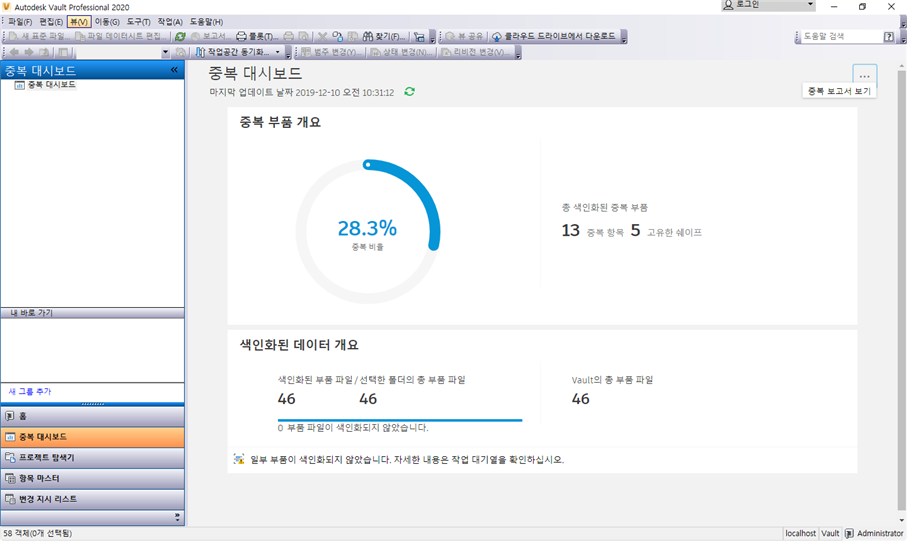Screen dimensions: 907x541
Task: Click the 뷰 공유 share view button
Action: pyautogui.click(x=464, y=36)
